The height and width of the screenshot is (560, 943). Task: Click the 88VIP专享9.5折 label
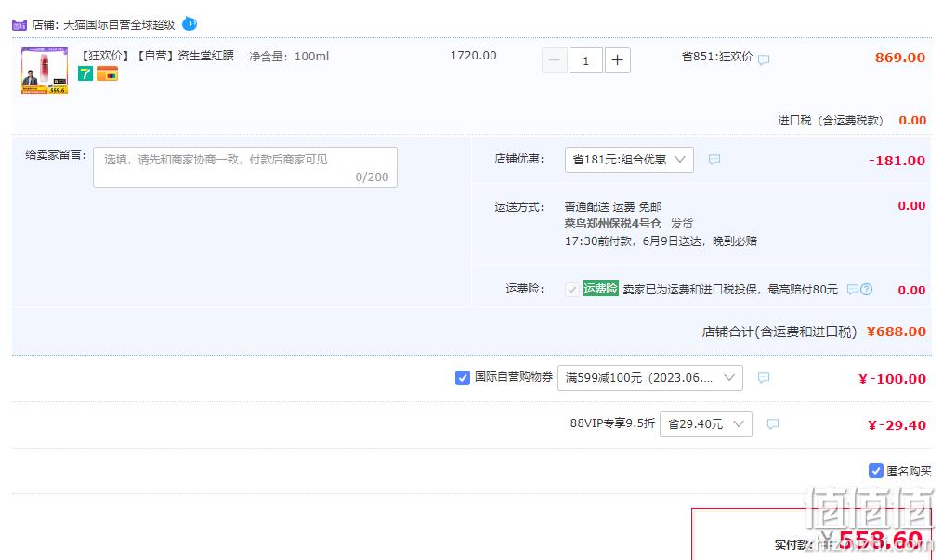[x=612, y=423]
